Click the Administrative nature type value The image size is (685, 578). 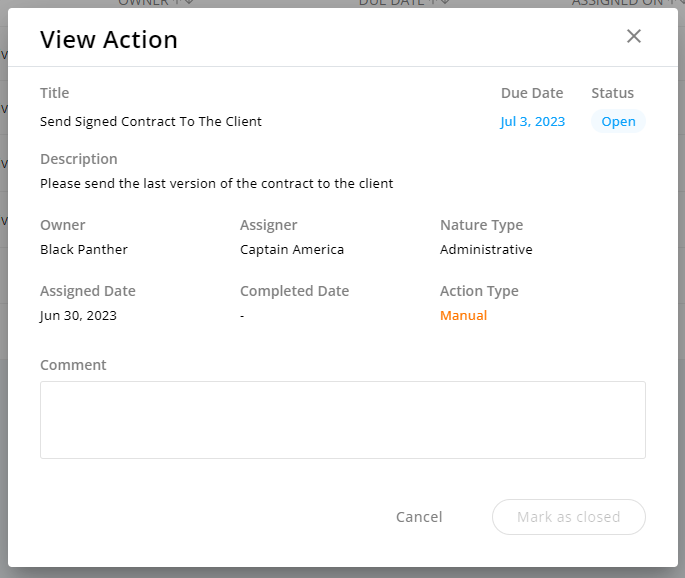click(x=486, y=249)
